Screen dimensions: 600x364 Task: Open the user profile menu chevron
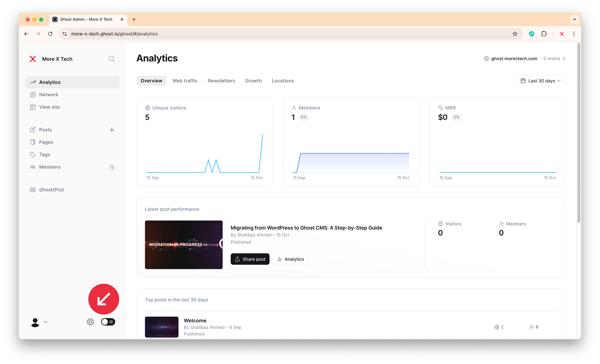pyautogui.click(x=46, y=322)
